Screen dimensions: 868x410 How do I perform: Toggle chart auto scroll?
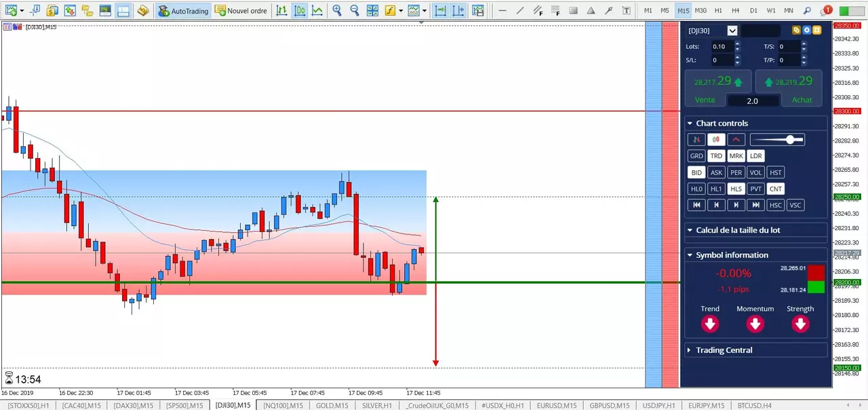[x=440, y=10]
